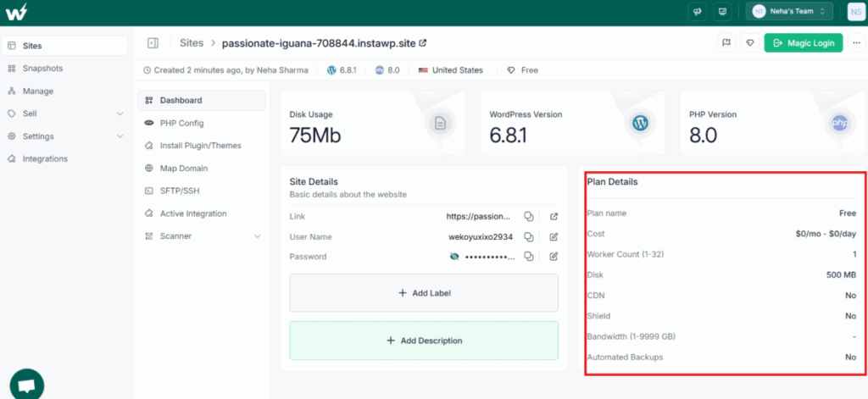Click Worker Count (1-32) label

coord(626,254)
